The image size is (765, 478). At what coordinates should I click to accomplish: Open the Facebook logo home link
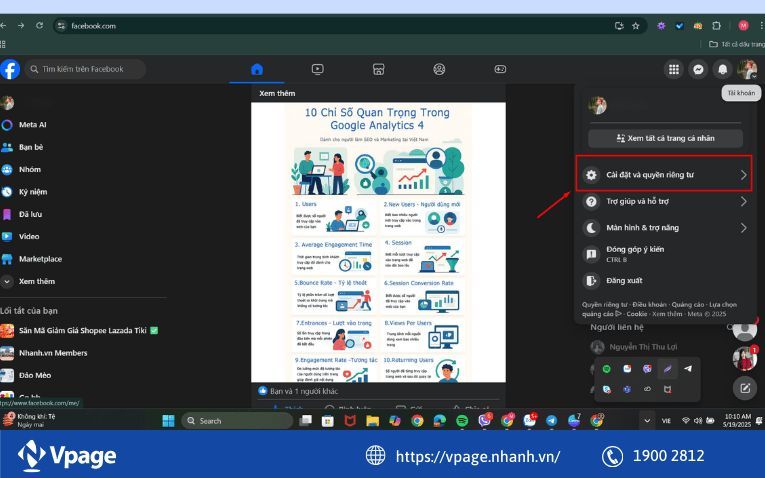coord(9,69)
